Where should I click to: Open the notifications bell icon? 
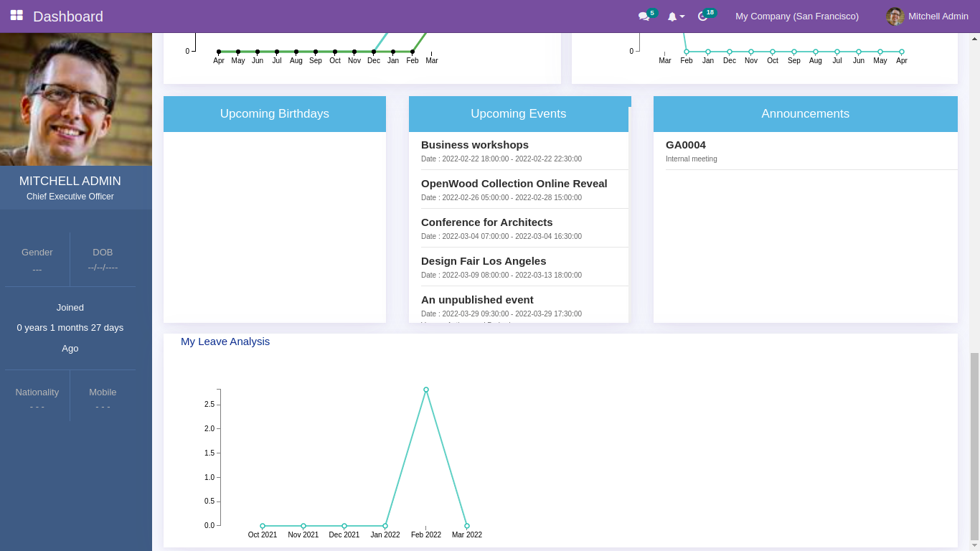672,17
